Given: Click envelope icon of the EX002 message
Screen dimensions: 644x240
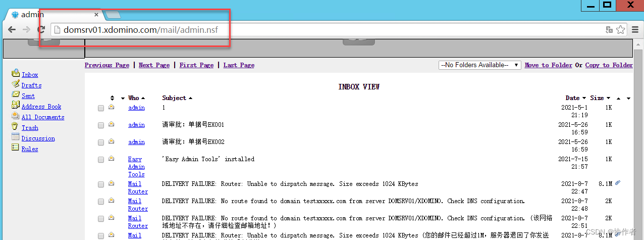Looking at the screenshot, I should (x=112, y=141).
